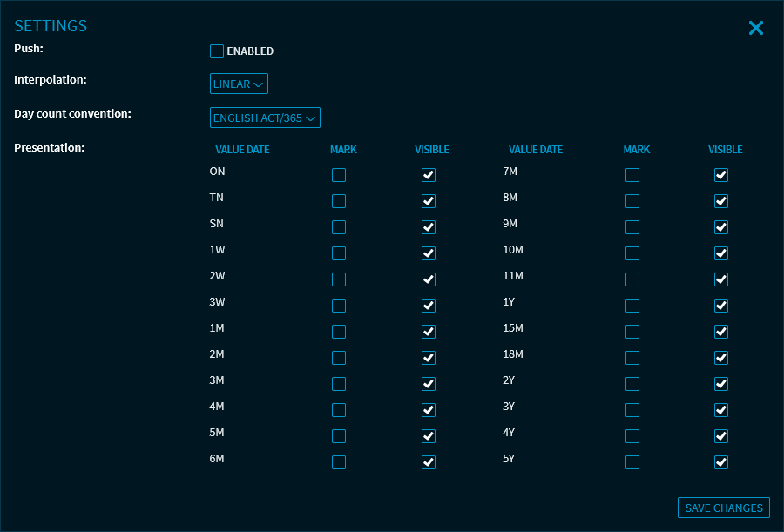Screen dimensions: 784x532
Task: Mark the 4Y value date
Action: [x=632, y=436]
